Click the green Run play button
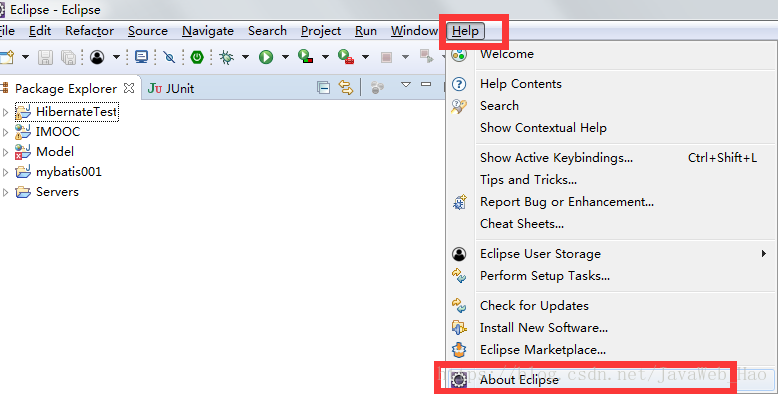Screen dimensions: 778x394 click(x=266, y=57)
